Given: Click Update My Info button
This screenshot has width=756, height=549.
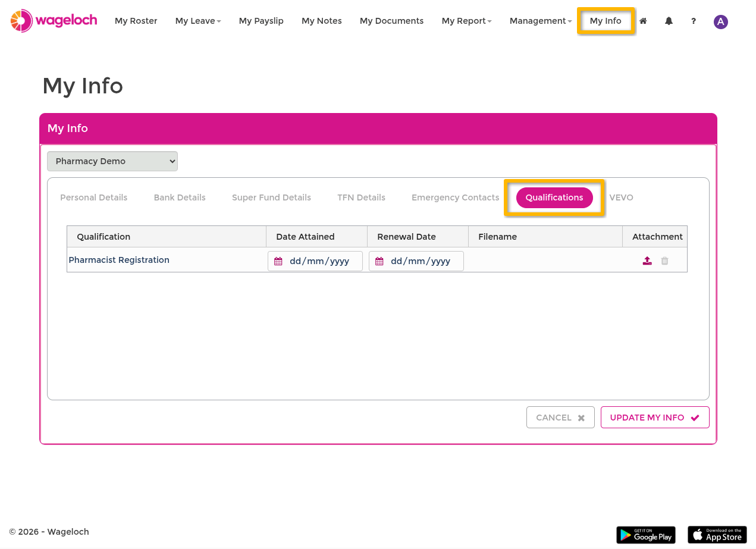Looking at the screenshot, I should point(655,418).
